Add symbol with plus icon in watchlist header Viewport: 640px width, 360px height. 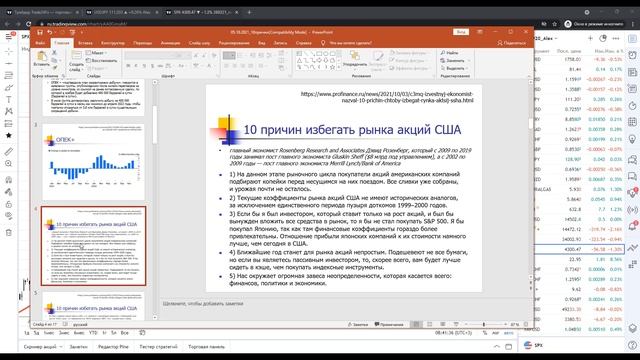pos(590,38)
